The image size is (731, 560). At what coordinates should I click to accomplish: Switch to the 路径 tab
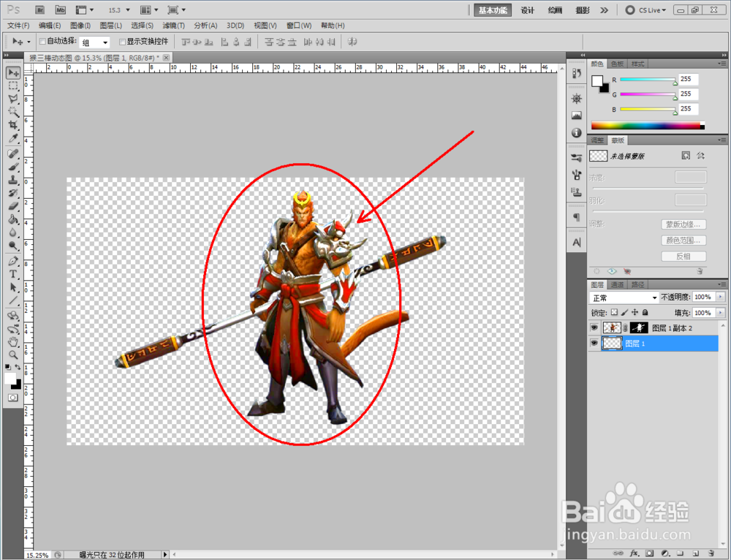pos(637,284)
